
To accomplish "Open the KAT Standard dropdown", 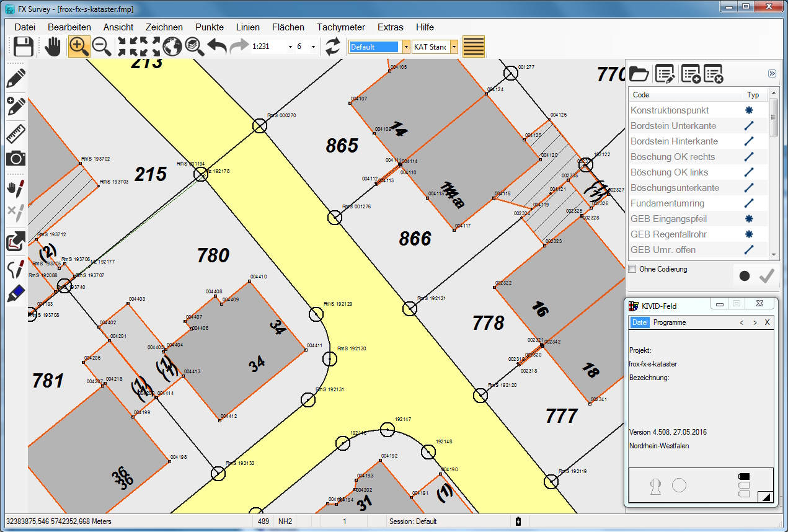I will [x=454, y=47].
